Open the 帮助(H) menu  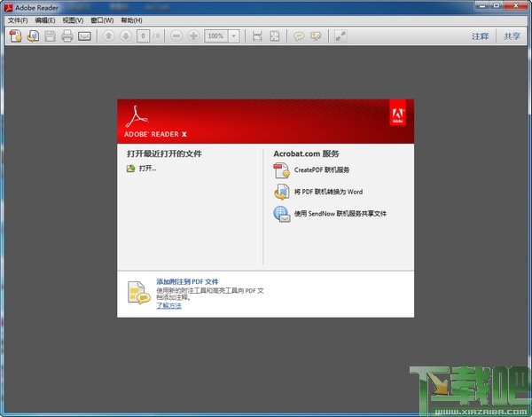[131, 20]
